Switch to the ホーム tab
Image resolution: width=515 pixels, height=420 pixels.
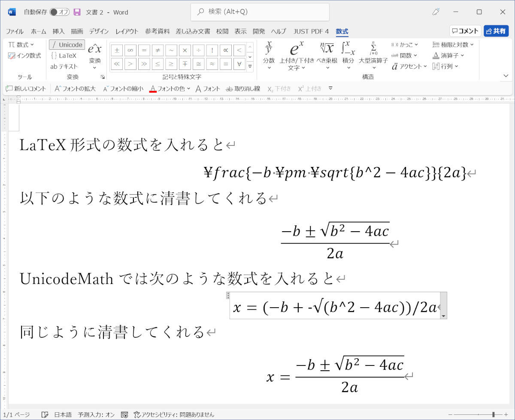tap(39, 31)
